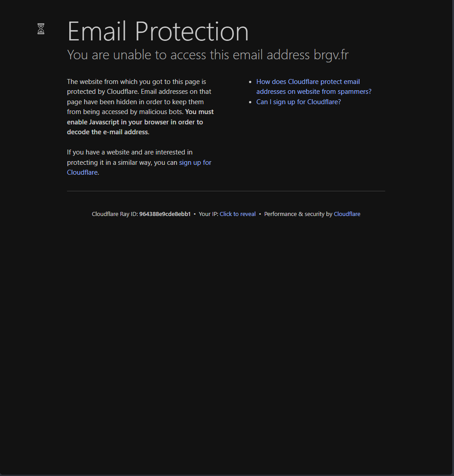Click the 'If you have a website' paragraph

pyautogui.click(x=129, y=152)
